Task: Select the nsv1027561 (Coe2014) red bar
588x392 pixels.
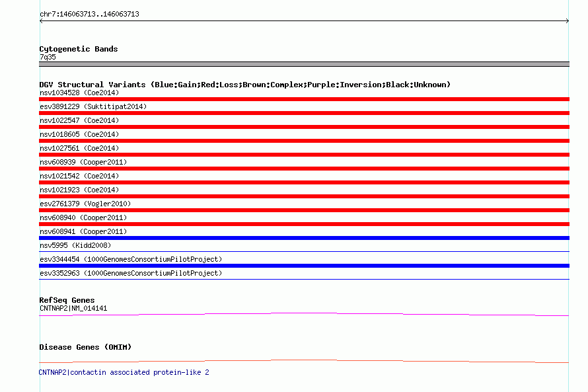Action: click(x=304, y=155)
